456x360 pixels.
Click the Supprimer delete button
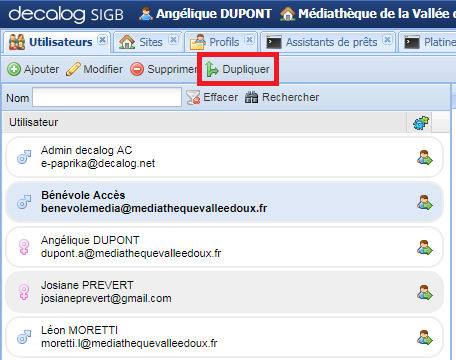point(164,69)
